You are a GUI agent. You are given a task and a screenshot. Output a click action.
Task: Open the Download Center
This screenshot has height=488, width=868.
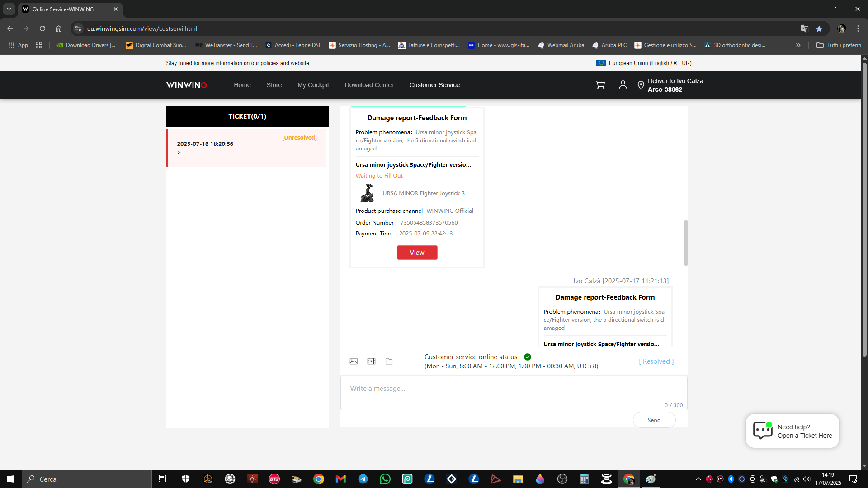point(369,85)
